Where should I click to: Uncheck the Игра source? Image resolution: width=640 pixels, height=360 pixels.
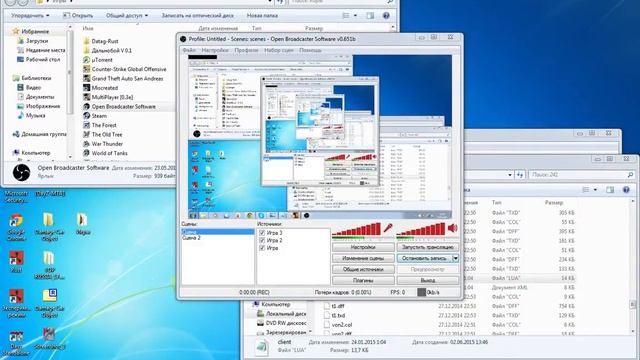[x=262, y=248]
